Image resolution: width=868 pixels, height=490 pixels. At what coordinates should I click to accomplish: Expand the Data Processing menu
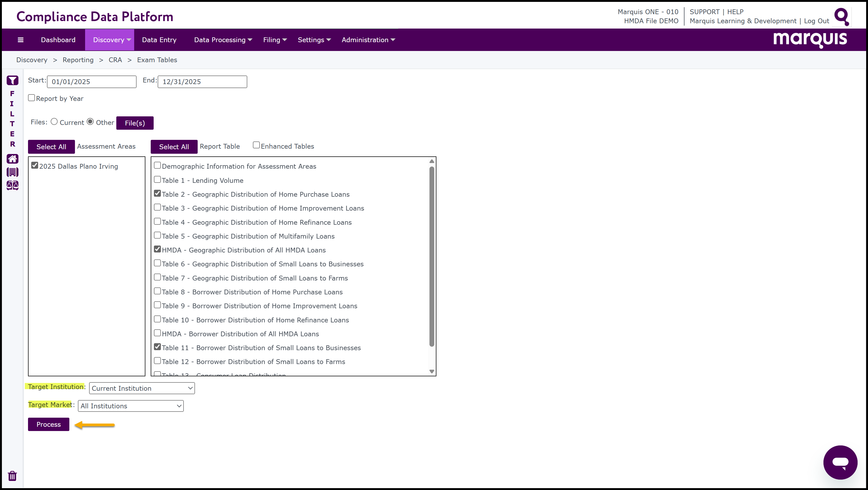pyautogui.click(x=223, y=40)
